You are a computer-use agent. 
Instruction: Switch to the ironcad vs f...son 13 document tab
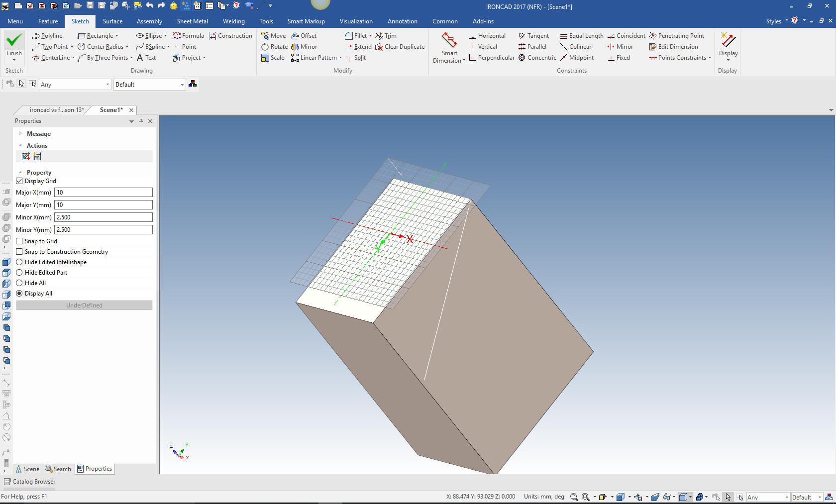[x=56, y=110]
